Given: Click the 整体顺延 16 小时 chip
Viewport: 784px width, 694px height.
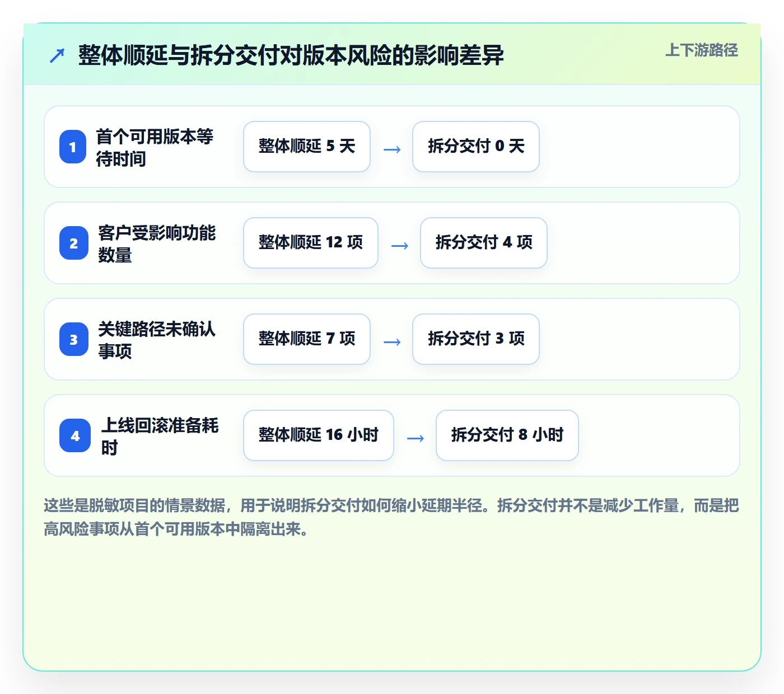Looking at the screenshot, I should tap(319, 435).
